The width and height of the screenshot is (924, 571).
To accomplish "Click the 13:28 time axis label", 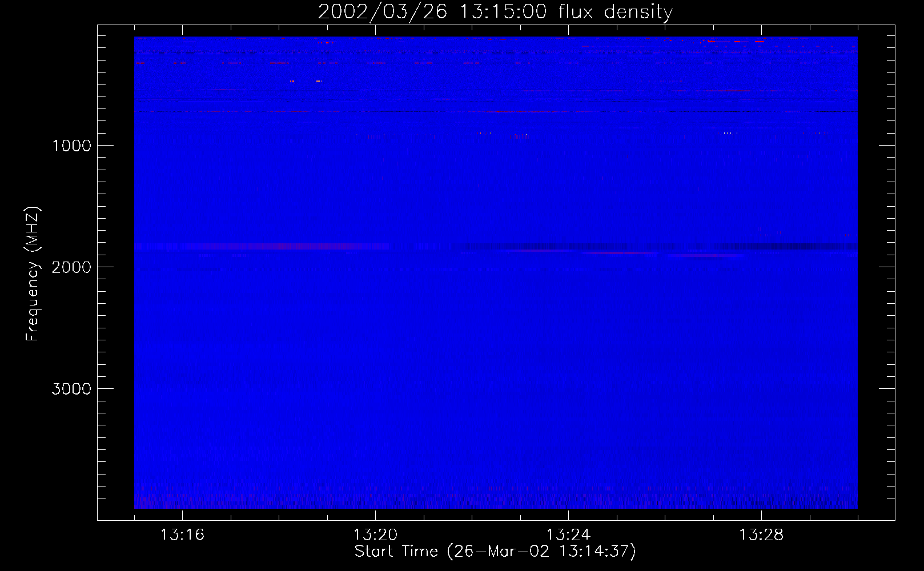I will (761, 534).
